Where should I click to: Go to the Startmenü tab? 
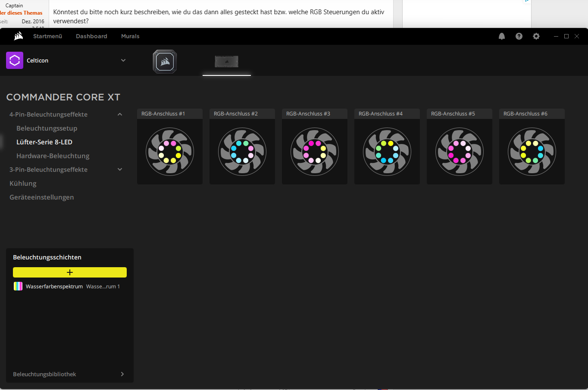[48, 36]
